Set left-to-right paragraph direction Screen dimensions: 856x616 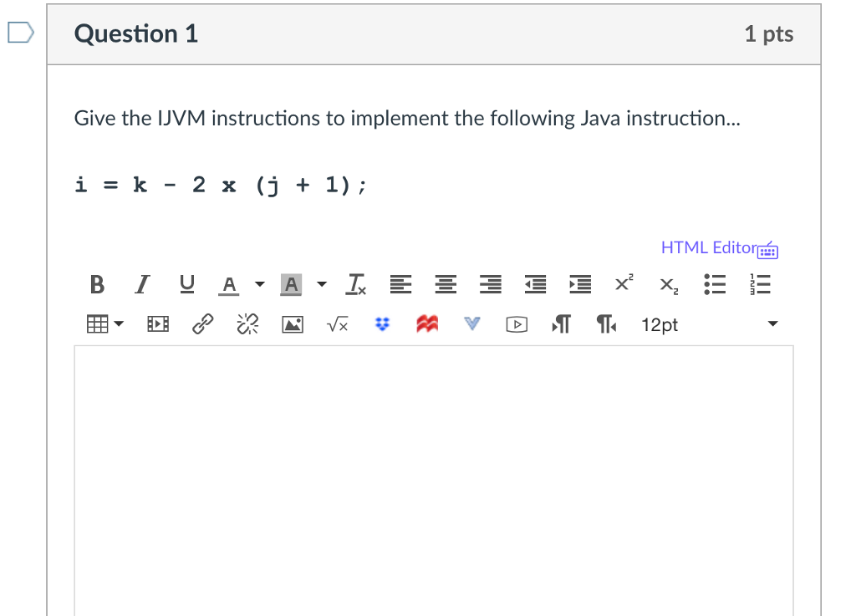point(561,324)
